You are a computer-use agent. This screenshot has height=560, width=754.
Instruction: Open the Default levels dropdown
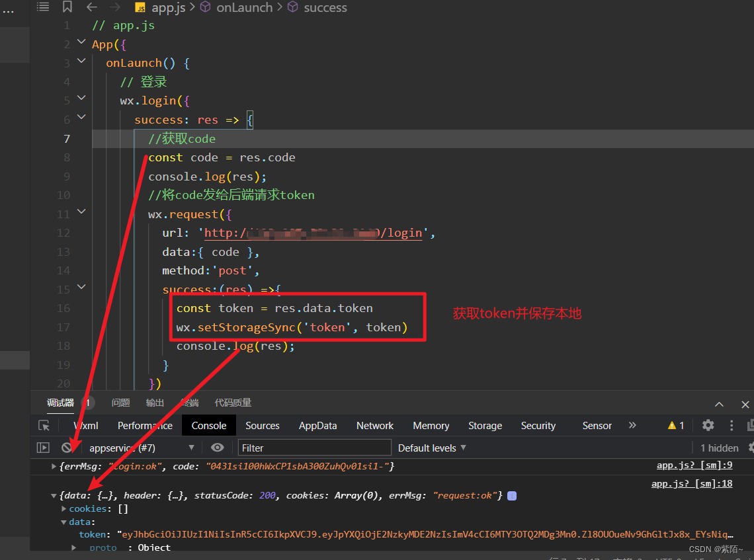432,448
